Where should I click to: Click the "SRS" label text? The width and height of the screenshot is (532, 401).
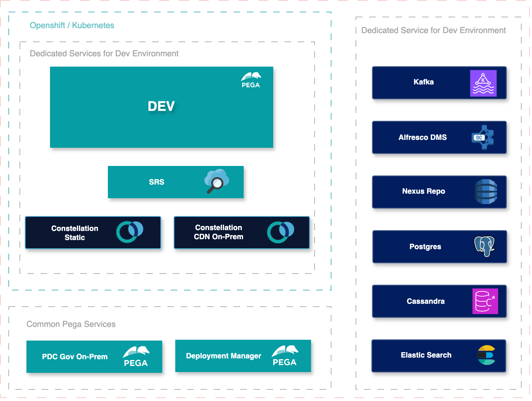(x=157, y=182)
